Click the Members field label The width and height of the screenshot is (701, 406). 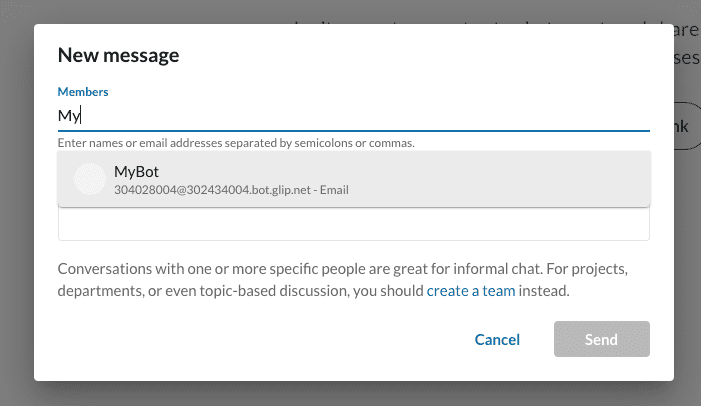83,92
